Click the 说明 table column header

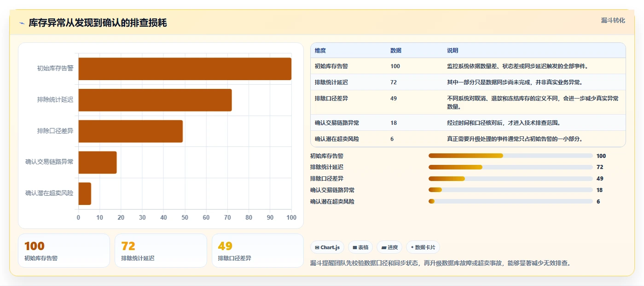453,50
